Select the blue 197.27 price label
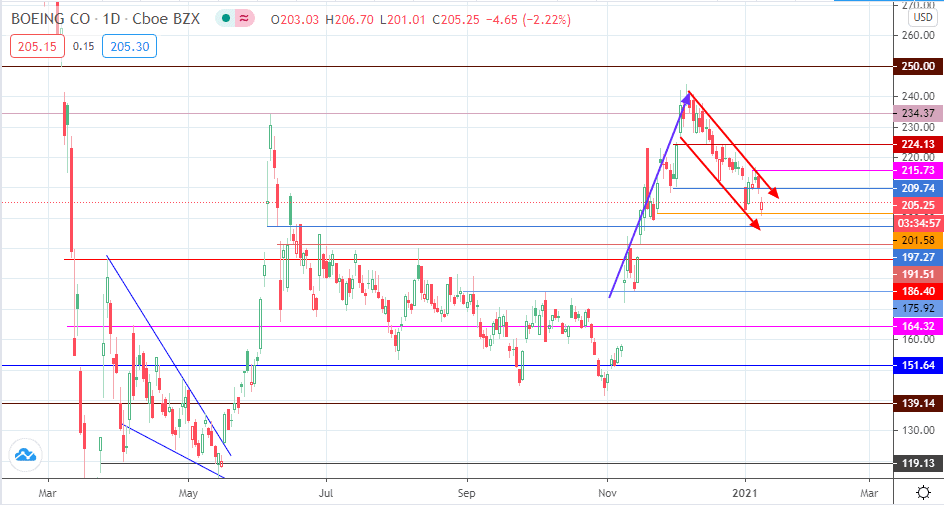 (x=918, y=257)
